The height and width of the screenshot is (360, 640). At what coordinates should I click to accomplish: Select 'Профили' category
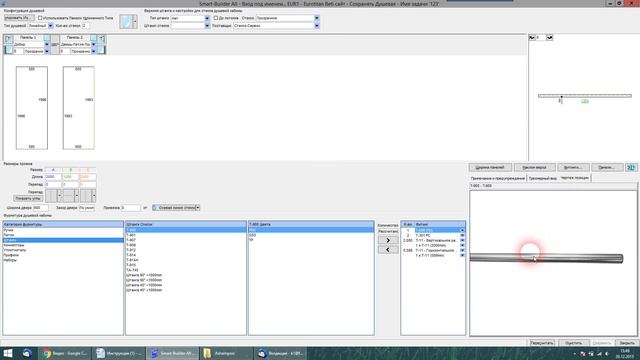[x=63, y=255]
